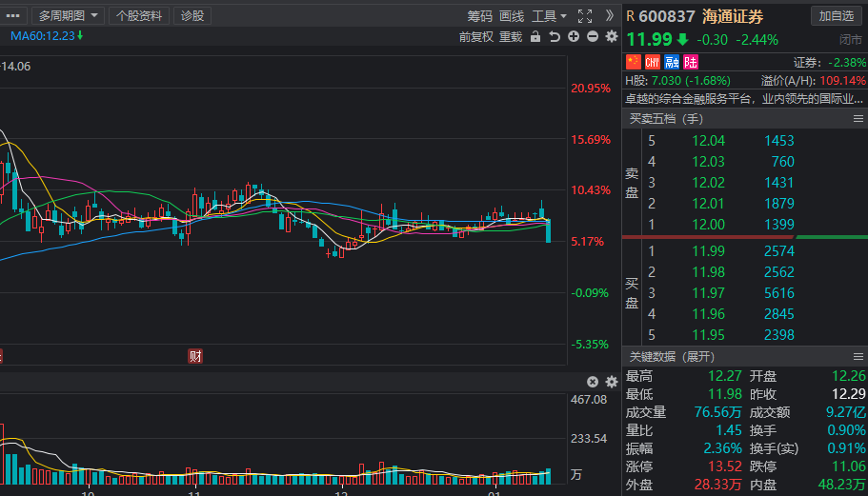This screenshot has height=496, width=868.
Task: Click the 跌停 price 11.06
Action: tap(849, 466)
